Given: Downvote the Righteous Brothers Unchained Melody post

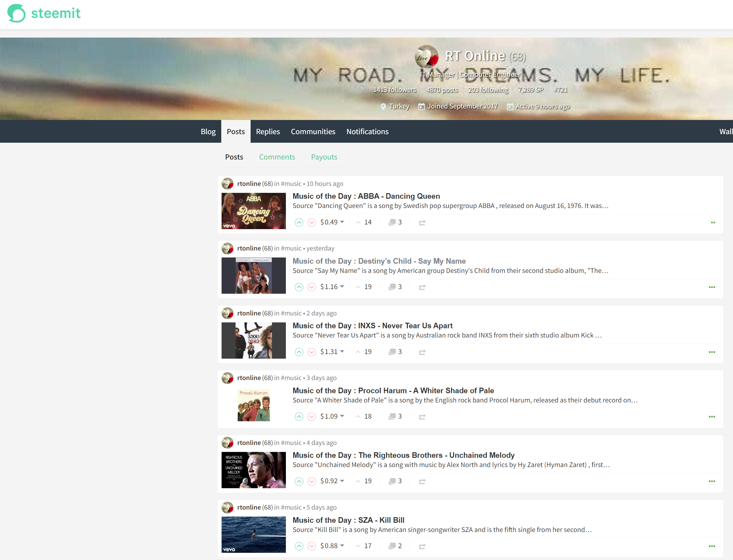Looking at the screenshot, I should point(312,481).
